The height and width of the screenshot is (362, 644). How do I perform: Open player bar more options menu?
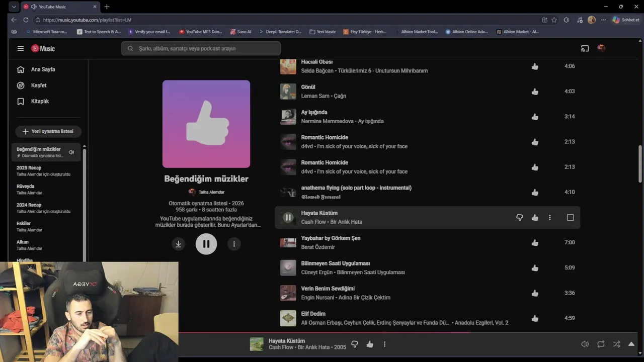tap(384, 344)
